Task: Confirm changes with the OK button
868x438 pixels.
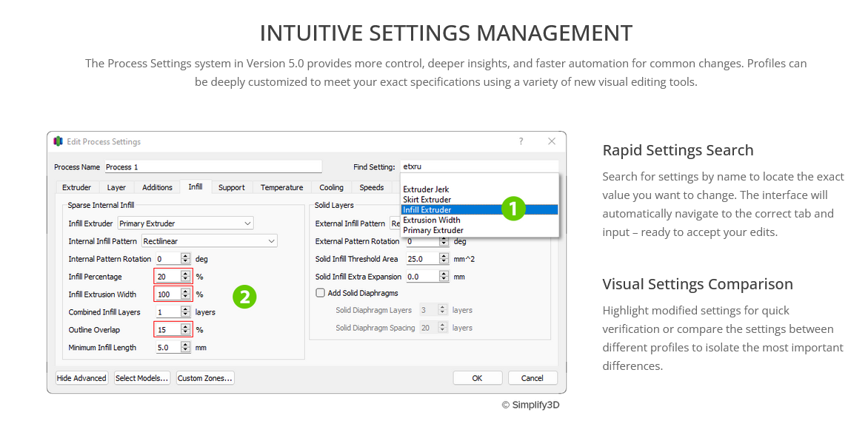Action: [x=477, y=378]
